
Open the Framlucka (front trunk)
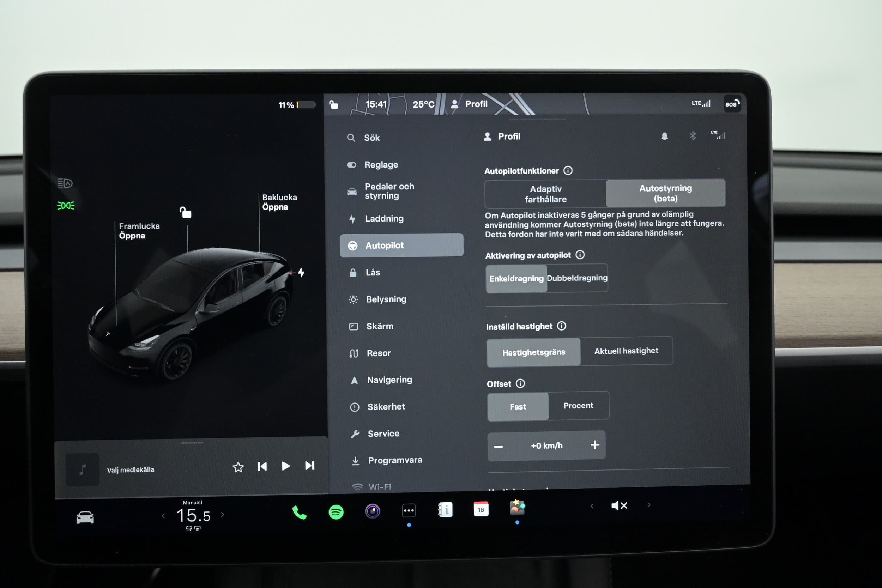pyautogui.click(x=139, y=231)
